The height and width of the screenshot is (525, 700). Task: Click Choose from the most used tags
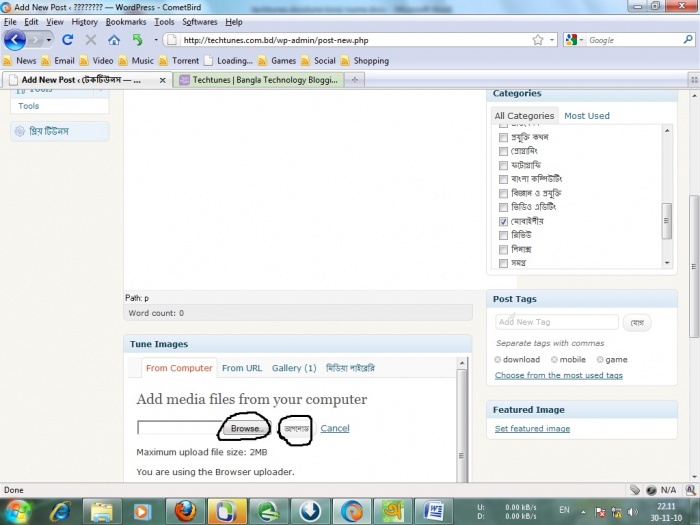[x=558, y=375]
